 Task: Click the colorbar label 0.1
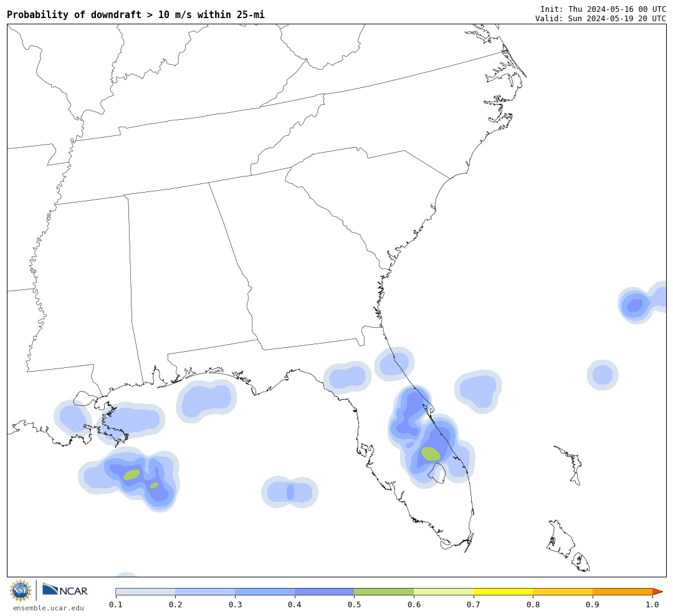115,605
